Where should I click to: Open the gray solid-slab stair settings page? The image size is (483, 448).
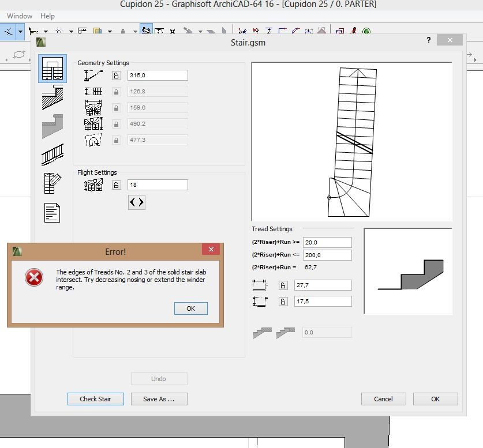53,126
